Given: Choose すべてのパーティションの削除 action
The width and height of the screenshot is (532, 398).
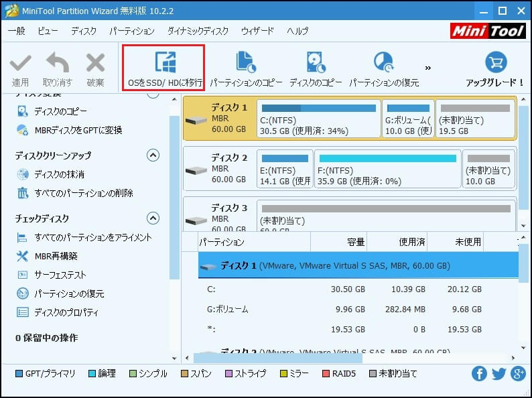Looking at the screenshot, I should (75, 193).
